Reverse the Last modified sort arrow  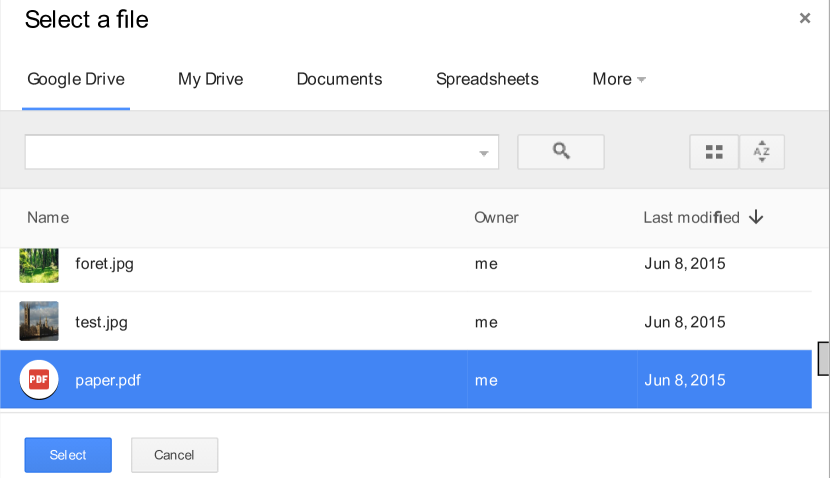[x=756, y=217]
